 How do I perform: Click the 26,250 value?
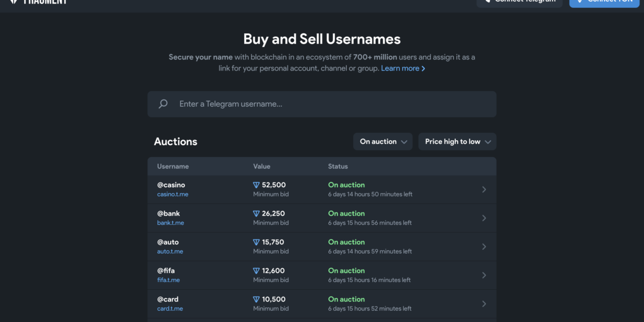273,214
